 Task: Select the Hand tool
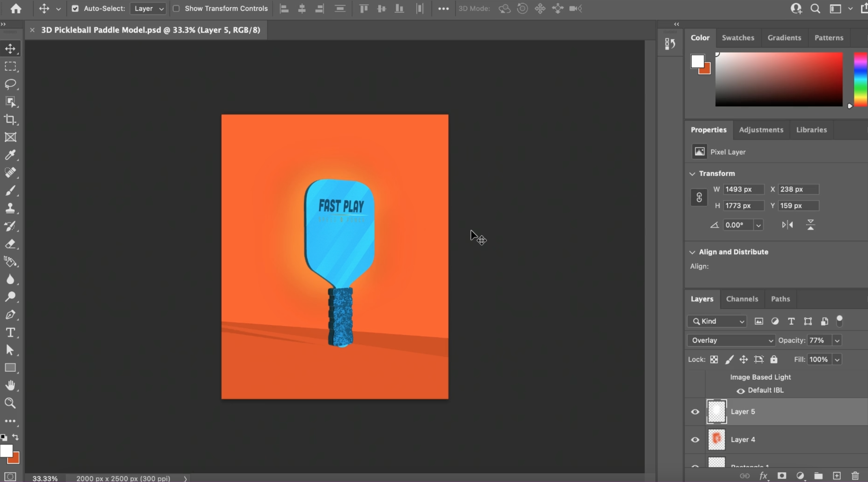coord(10,386)
